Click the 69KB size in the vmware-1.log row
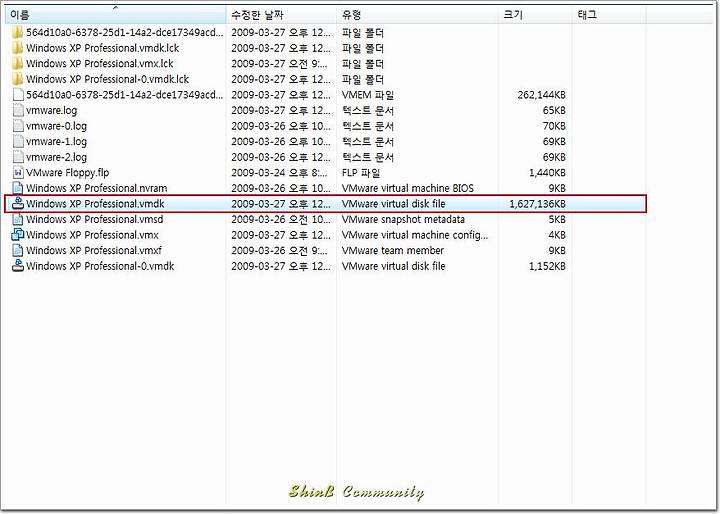The width and height of the screenshot is (720, 514). click(x=554, y=142)
